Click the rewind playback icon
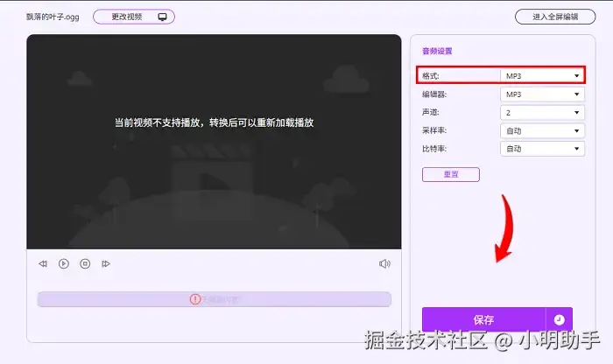The height and width of the screenshot is (364, 613). coord(43,264)
